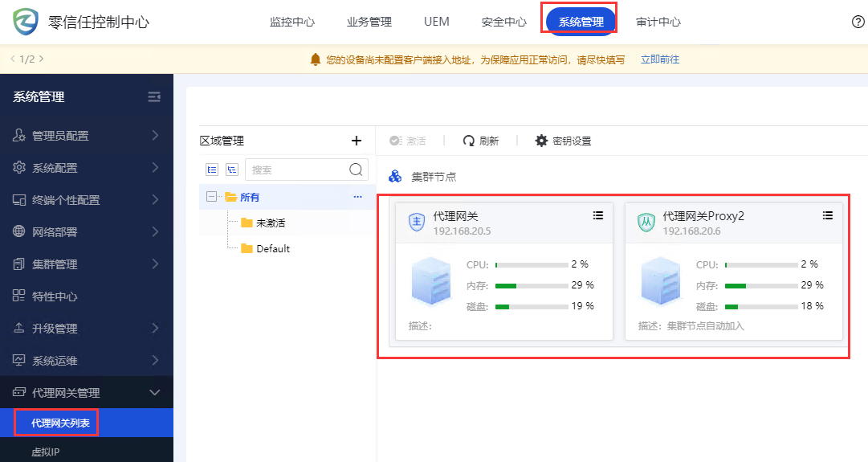Click the server image on 192.168.20.6 card
868x462 pixels.
coord(660,281)
